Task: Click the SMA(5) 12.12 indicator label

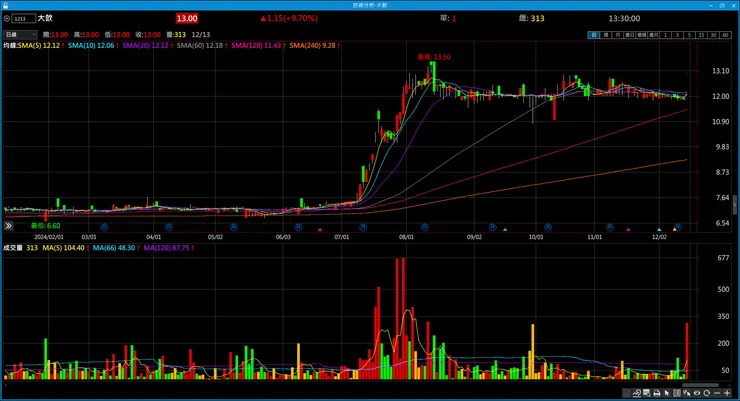Action: tap(39, 45)
